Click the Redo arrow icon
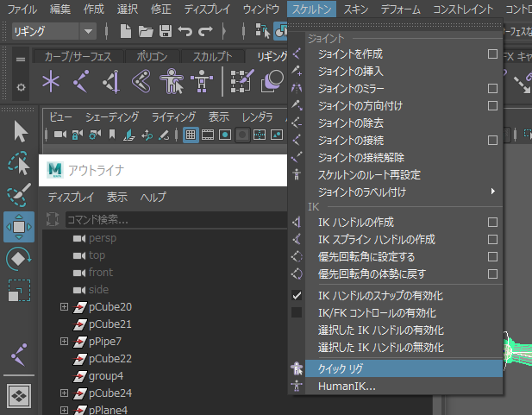This screenshot has height=415, width=532. pyautogui.click(x=205, y=31)
